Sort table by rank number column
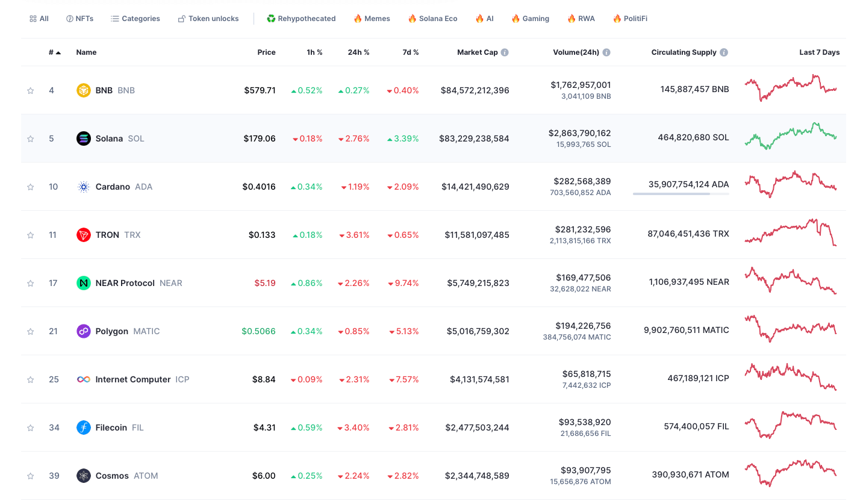The image size is (866, 504). [55, 52]
